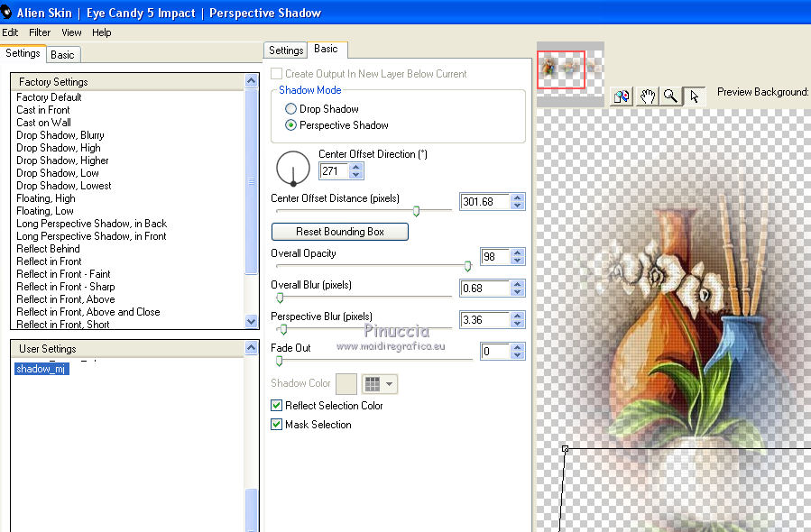Open the View menu
Viewport: 811px width, 532px height.
[71, 32]
